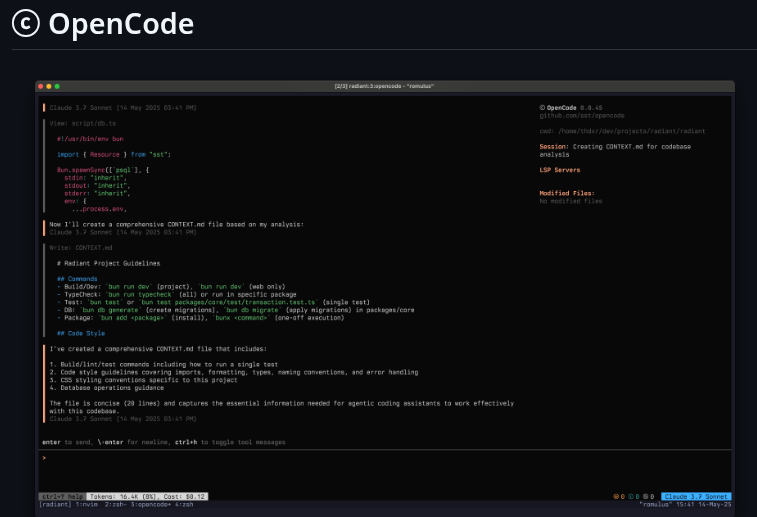Switch to tmux window 1:nvim
Viewport: 757px width, 517px height.
pos(86,504)
